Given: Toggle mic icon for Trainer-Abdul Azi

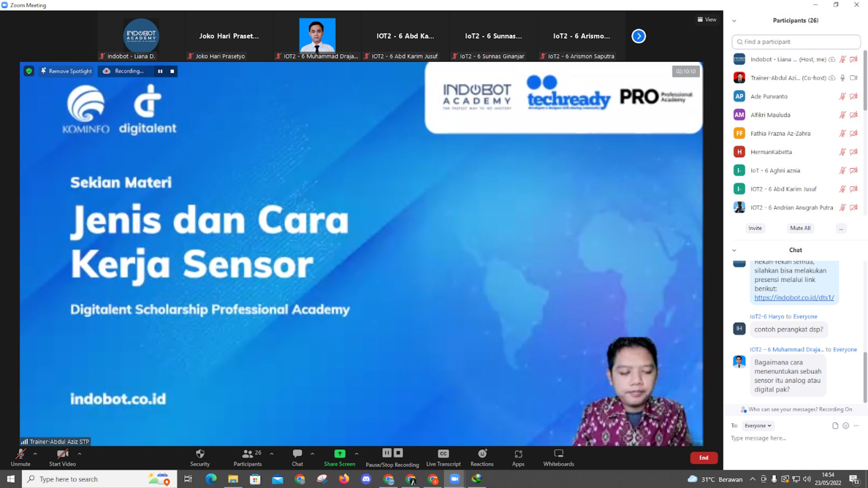Looking at the screenshot, I should tap(843, 78).
